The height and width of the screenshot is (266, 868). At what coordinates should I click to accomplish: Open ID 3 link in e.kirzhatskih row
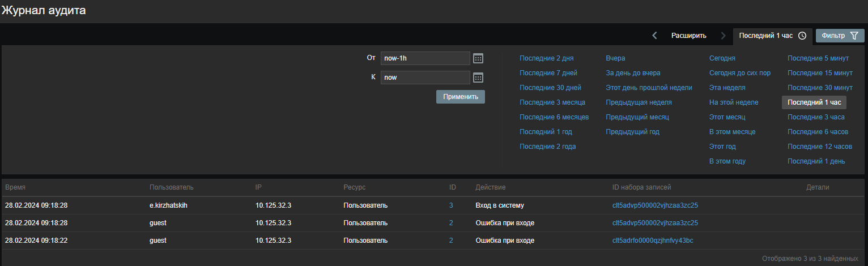tap(451, 205)
